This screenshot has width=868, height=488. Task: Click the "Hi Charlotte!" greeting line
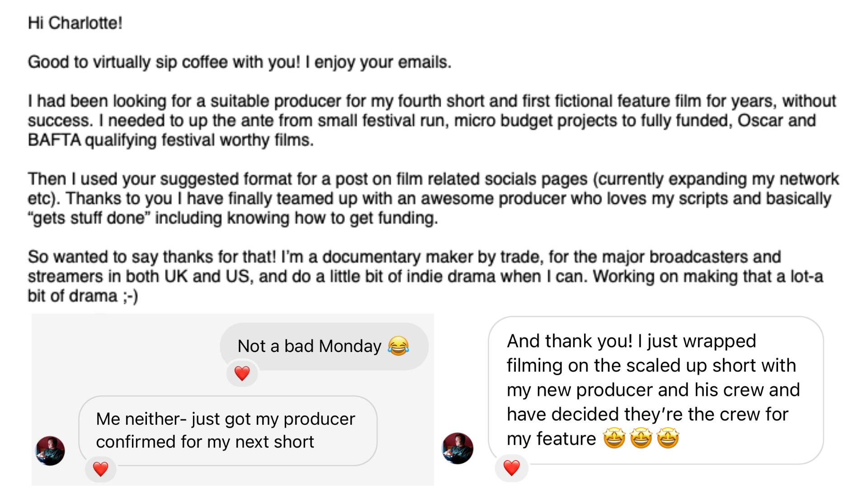pyautogui.click(x=75, y=23)
